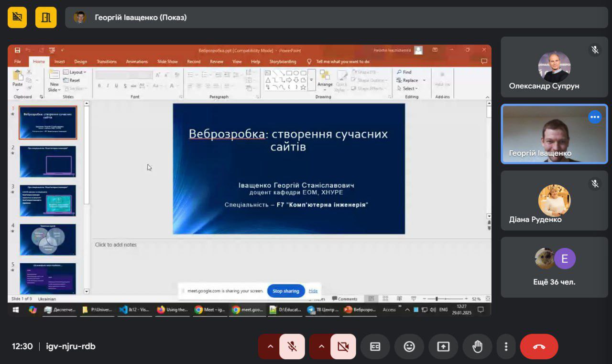Expand video settings chevron beside camera

coord(321,346)
